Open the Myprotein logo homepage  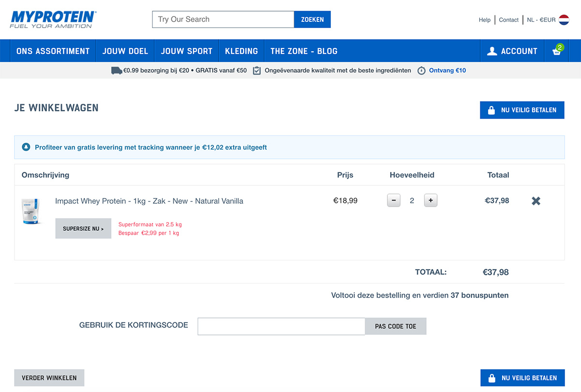pos(53,19)
